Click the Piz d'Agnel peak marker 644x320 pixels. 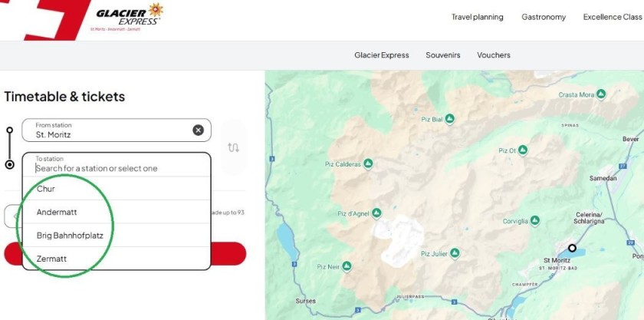[376, 213]
